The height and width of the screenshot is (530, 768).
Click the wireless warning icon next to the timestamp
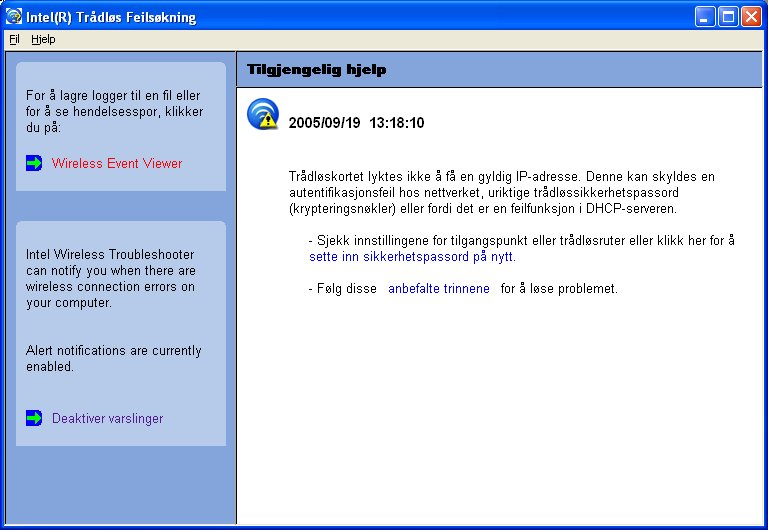pyautogui.click(x=263, y=114)
